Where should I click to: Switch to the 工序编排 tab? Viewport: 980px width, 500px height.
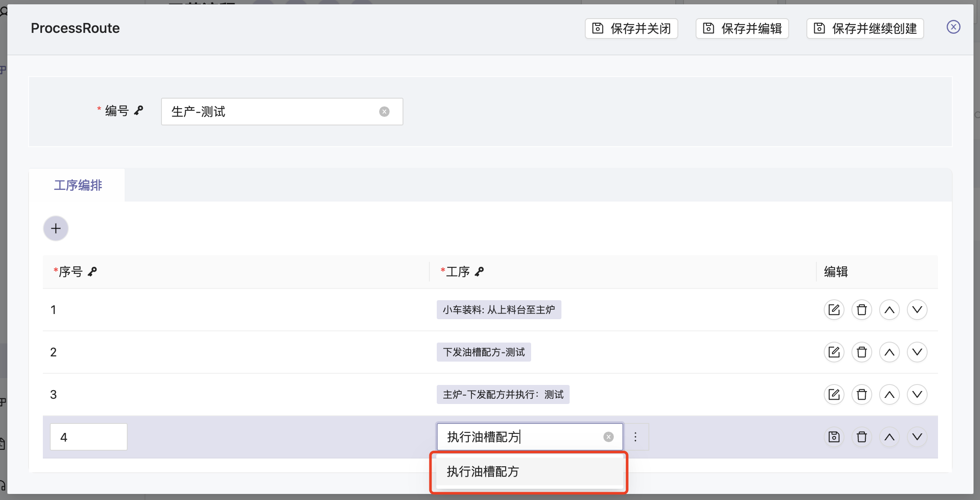pos(78,185)
